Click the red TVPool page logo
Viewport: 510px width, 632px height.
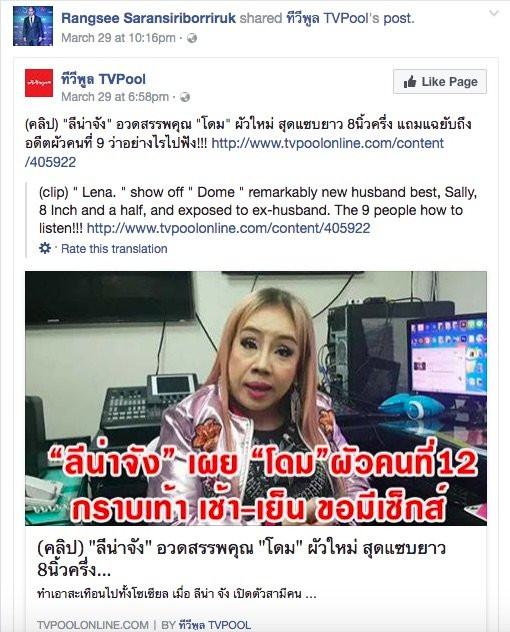pyautogui.click(x=39, y=83)
